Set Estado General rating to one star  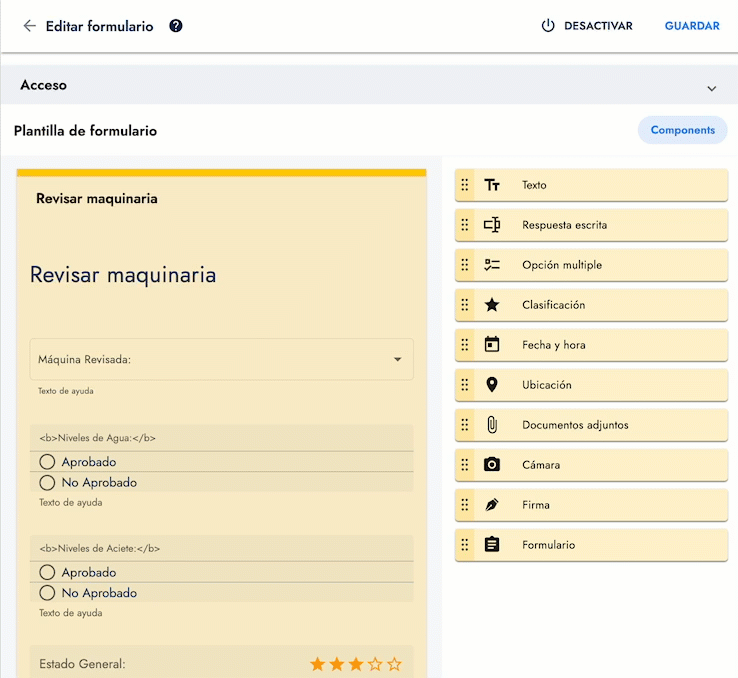point(318,664)
